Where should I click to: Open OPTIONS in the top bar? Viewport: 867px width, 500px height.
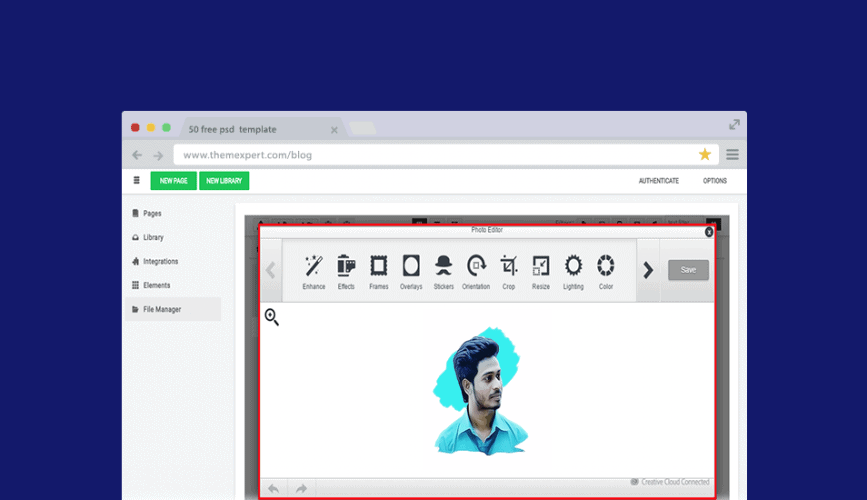(x=715, y=181)
